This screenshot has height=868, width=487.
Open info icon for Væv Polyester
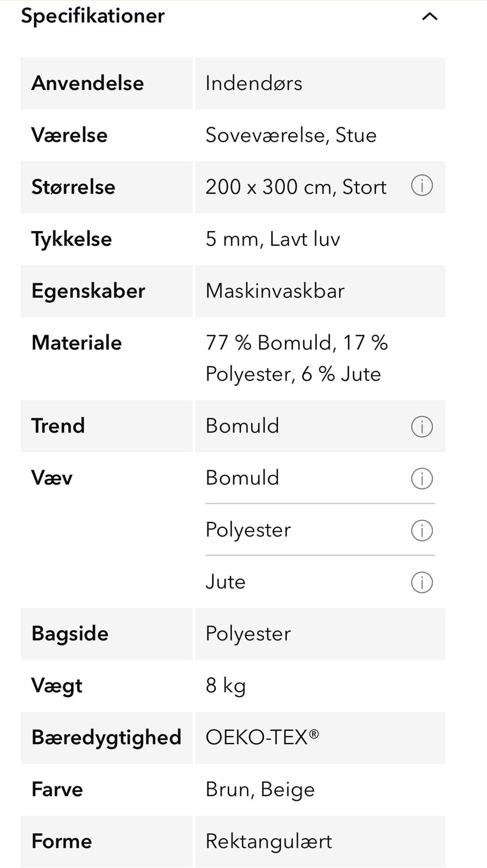[421, 530]
